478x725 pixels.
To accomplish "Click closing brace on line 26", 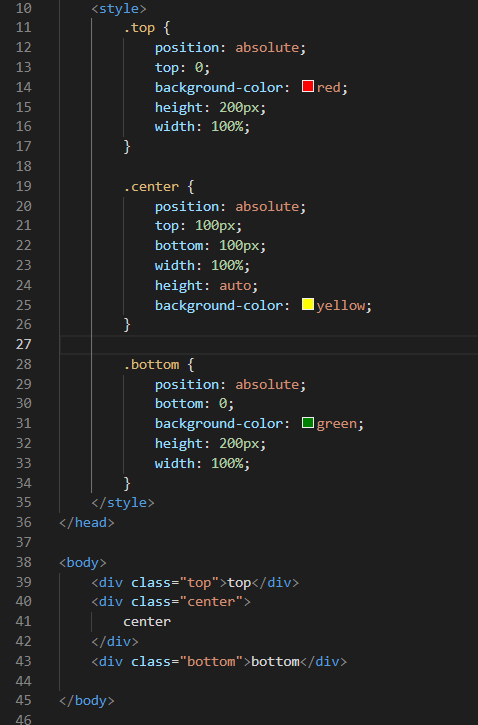I will tap(127, 325).
